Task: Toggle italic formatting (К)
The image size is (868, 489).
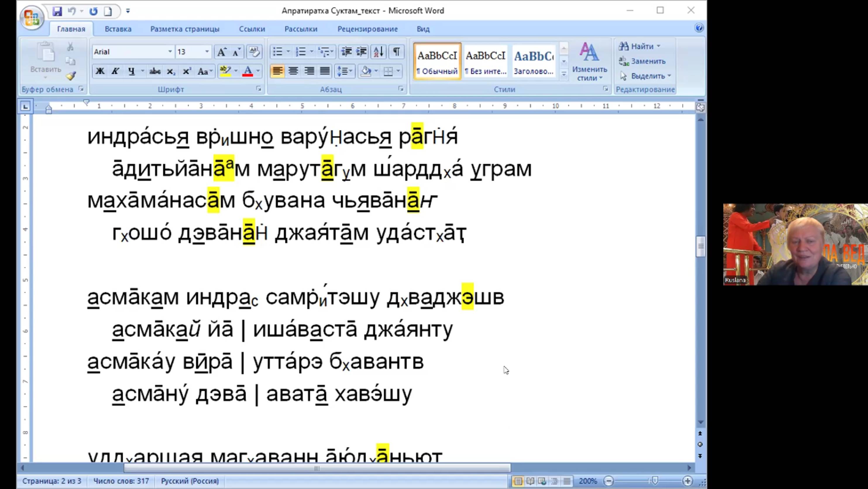Action: [x=116, y=71]
